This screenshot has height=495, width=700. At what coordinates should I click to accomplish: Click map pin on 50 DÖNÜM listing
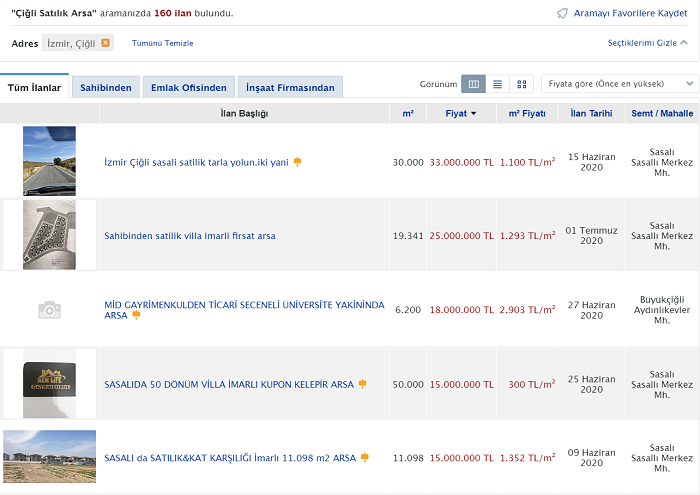pyautogui.click(x=362, y=383)
